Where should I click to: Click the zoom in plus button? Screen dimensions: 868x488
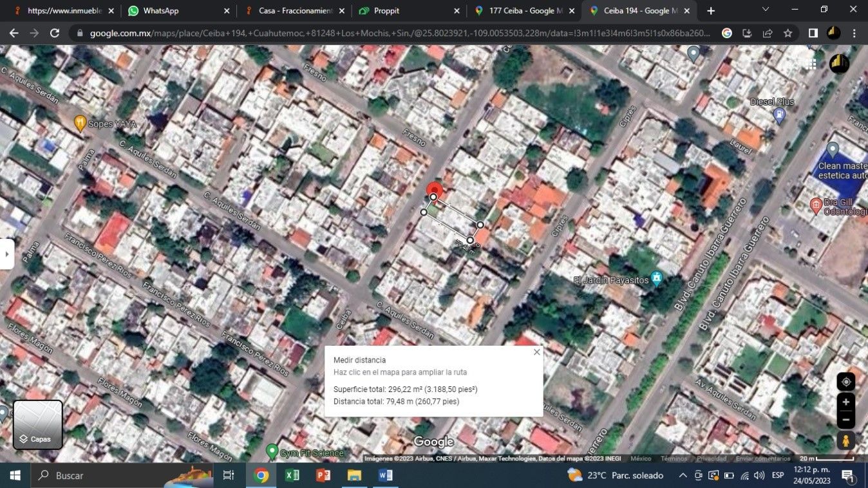pyautogui.click(x=845, y=402)
